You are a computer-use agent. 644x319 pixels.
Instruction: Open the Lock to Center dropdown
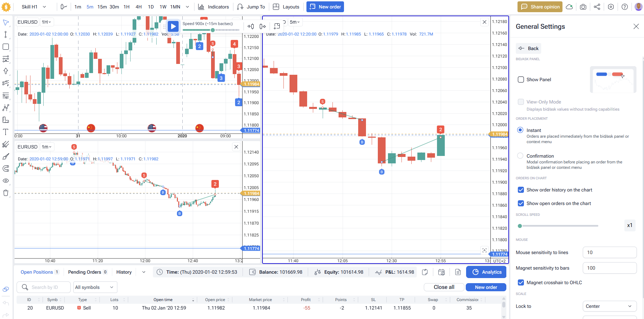(609, 306)
